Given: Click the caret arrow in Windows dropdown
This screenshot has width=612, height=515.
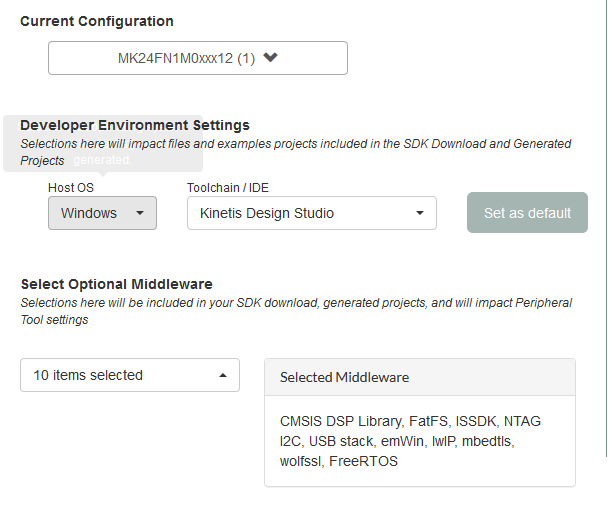Looking at the screenshot, I should (x=140, y=213).
